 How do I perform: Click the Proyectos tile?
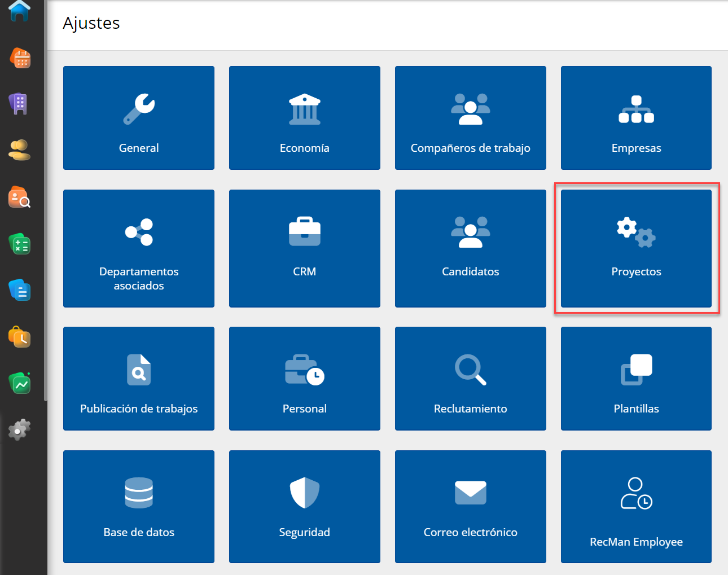tap(636, 248)
